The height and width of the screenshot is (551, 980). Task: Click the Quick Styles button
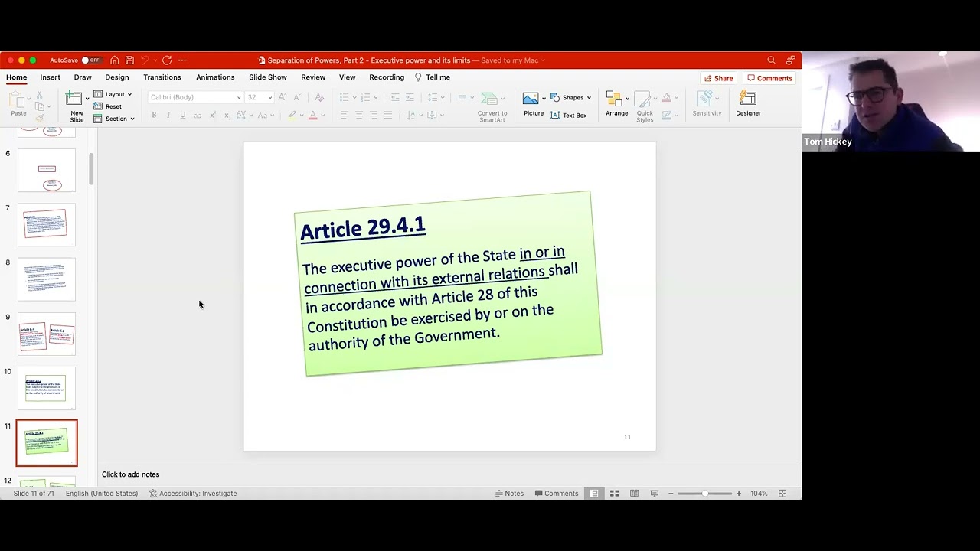[x=645, y=107]
